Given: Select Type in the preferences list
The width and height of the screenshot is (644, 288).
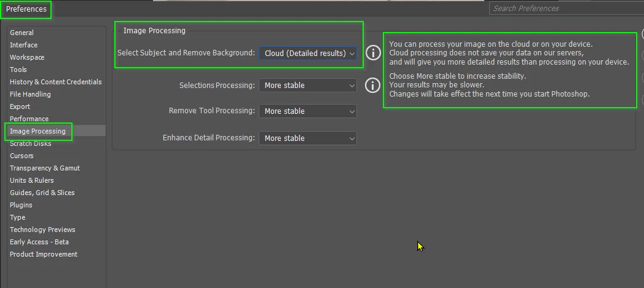Looking at the screenshot, I should [x=17, y=218].
